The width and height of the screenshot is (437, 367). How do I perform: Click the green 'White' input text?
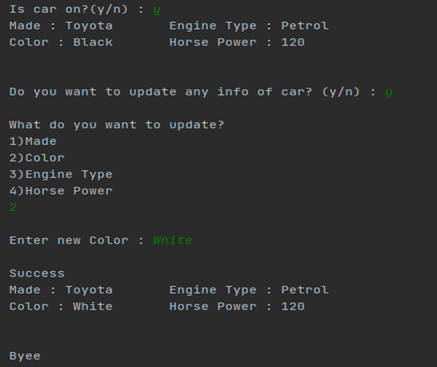(173, 240)
